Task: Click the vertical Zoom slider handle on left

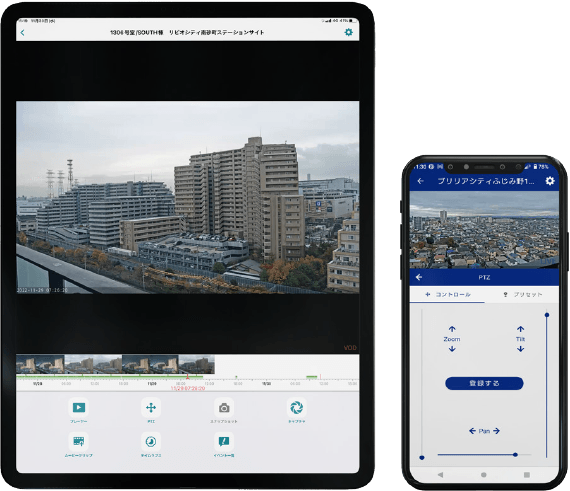Action: coord(422,458)
